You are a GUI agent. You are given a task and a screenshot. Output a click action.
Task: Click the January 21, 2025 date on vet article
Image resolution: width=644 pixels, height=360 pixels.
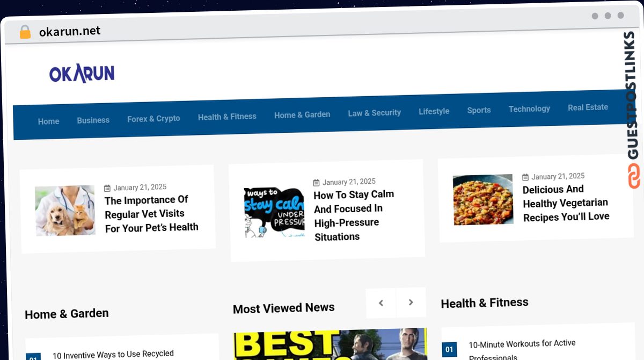[140, 188]
